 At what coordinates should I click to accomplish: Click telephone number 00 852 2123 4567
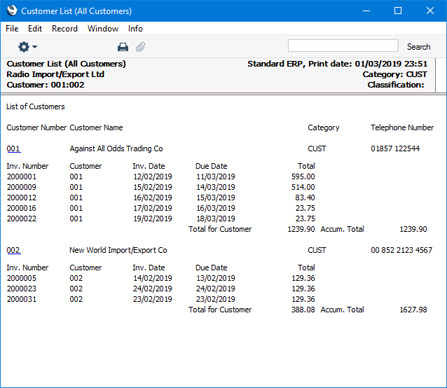point(401,250)
